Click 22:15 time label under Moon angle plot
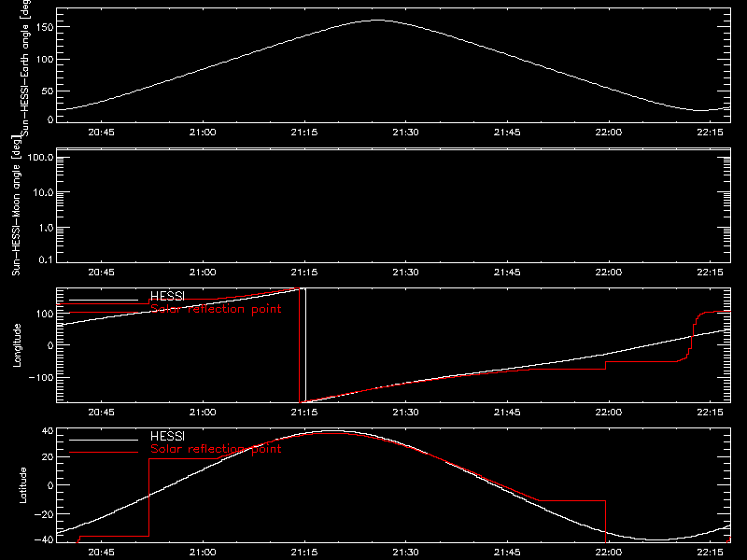Viewport: 747px width, 560px height. (x=710, y=273)
